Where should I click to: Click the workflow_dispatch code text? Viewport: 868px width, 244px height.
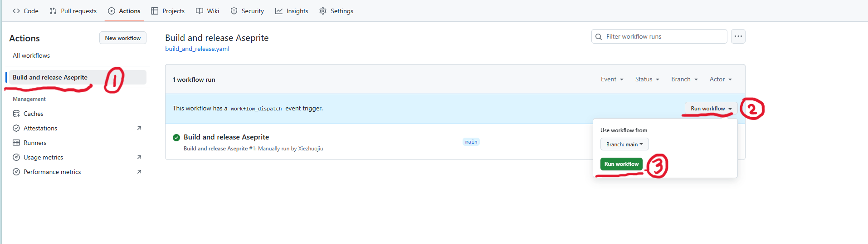(256, 109)
